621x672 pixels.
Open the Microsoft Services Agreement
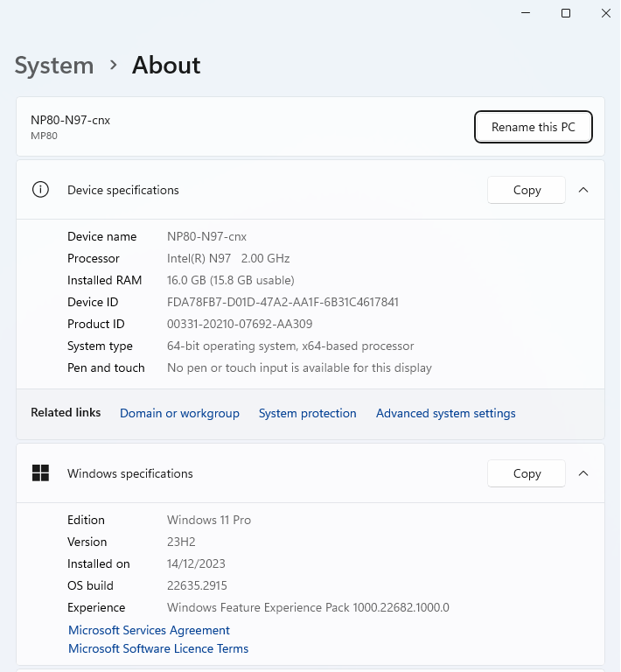(149, 630)
